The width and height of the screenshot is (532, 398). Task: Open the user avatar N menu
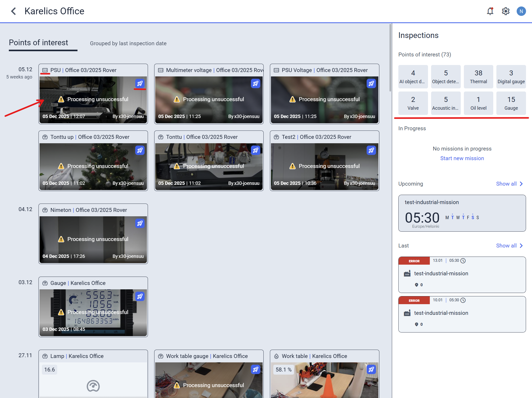pyautogui.click(x=521, y=11)
